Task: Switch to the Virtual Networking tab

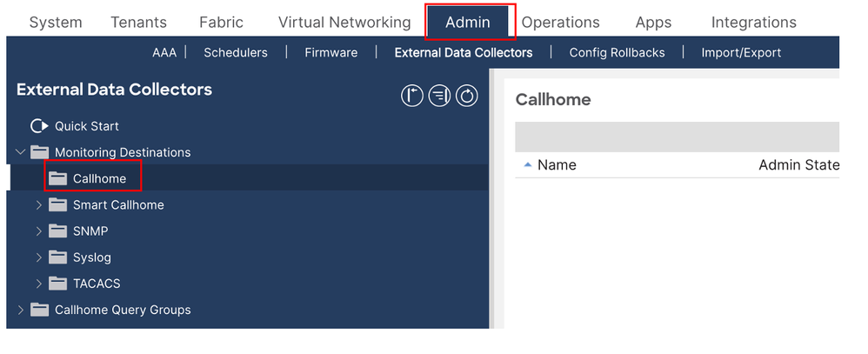Action: (344, 23)
